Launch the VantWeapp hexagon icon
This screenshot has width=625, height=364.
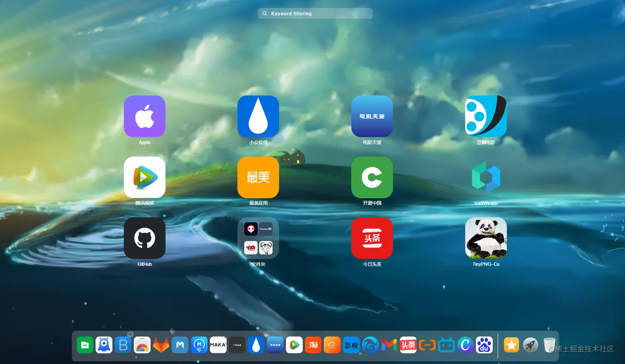486,177
